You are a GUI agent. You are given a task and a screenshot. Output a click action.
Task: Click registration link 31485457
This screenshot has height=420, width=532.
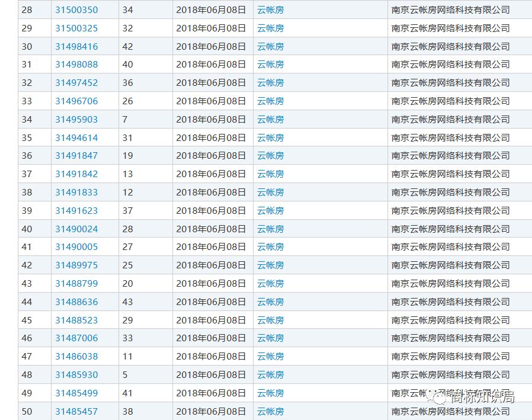(76, 412)
